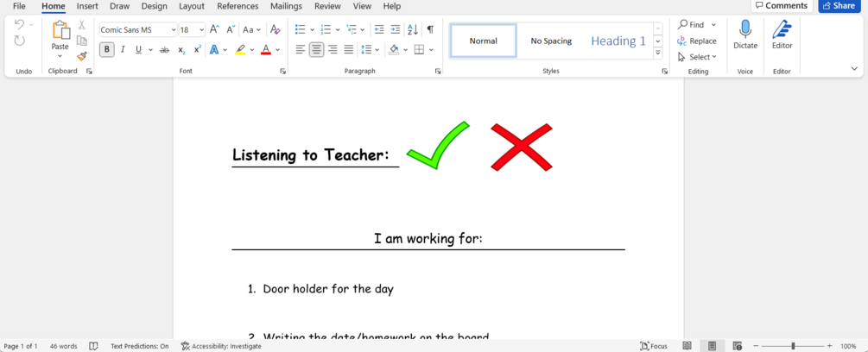This screenshot has height=352, width=868.
Task: Switch to the References tab
Action: coord(238,6)
